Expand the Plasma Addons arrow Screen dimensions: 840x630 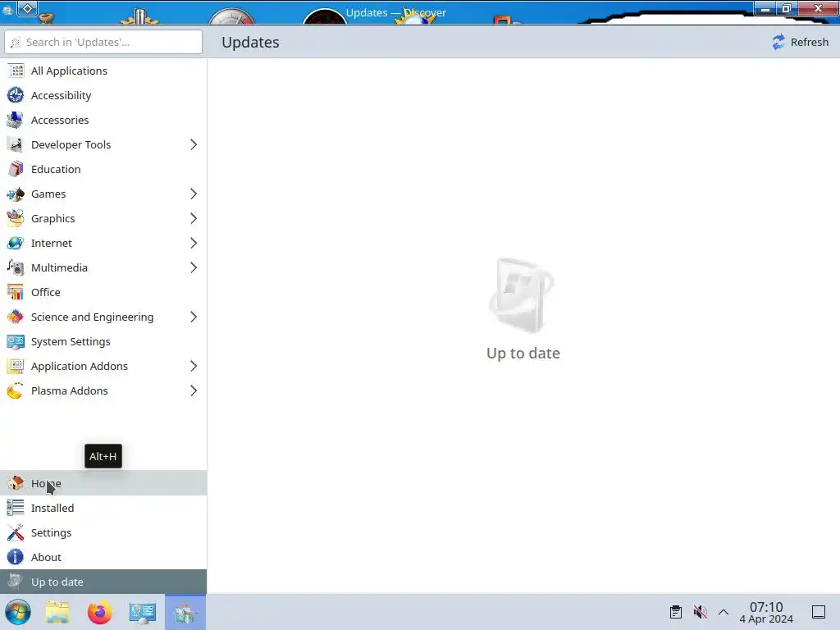pos(194,391)
